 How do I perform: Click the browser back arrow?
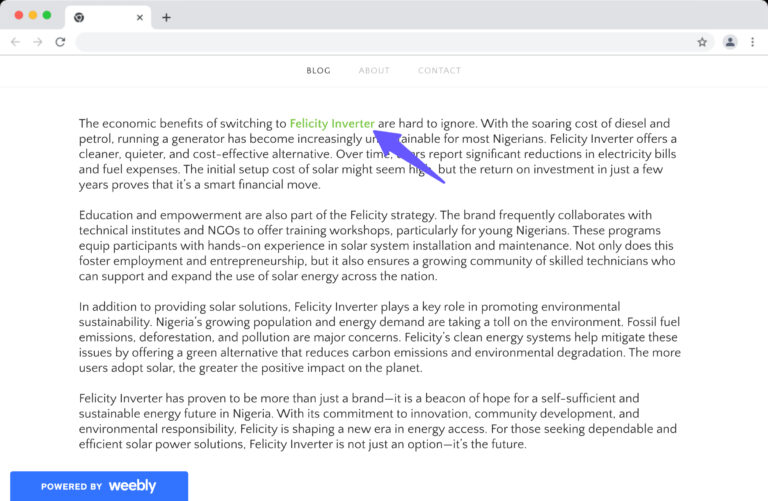15,42
